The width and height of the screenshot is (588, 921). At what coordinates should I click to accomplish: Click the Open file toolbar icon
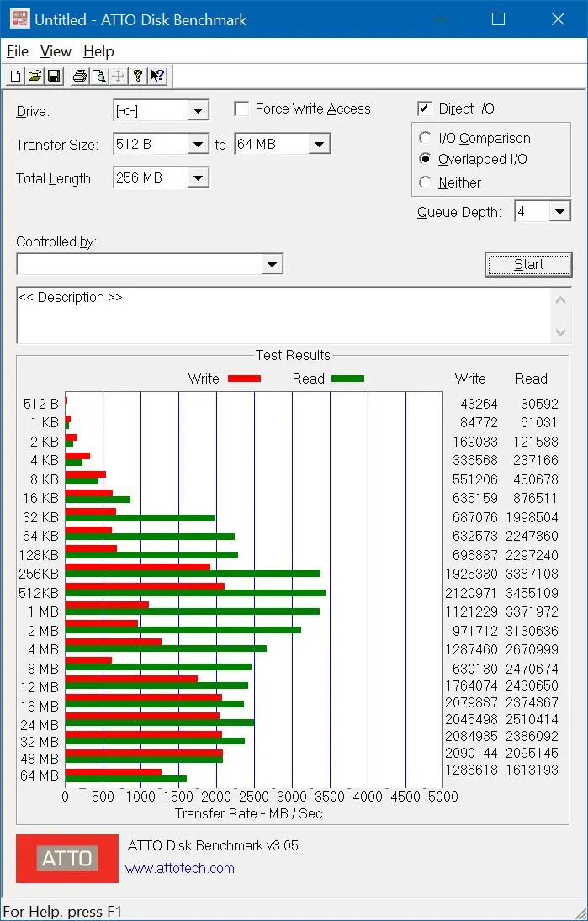[34, 76]
